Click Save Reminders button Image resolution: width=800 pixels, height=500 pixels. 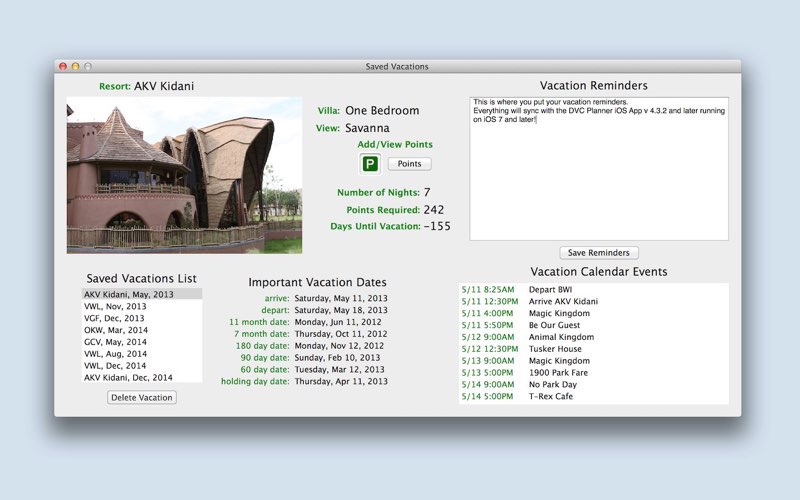click(x=598, y=253)
